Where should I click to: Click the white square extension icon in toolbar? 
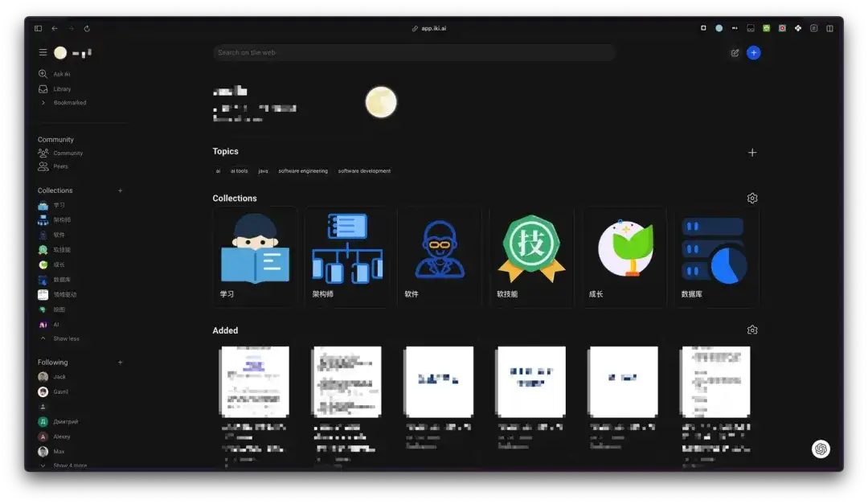(703, 28)
